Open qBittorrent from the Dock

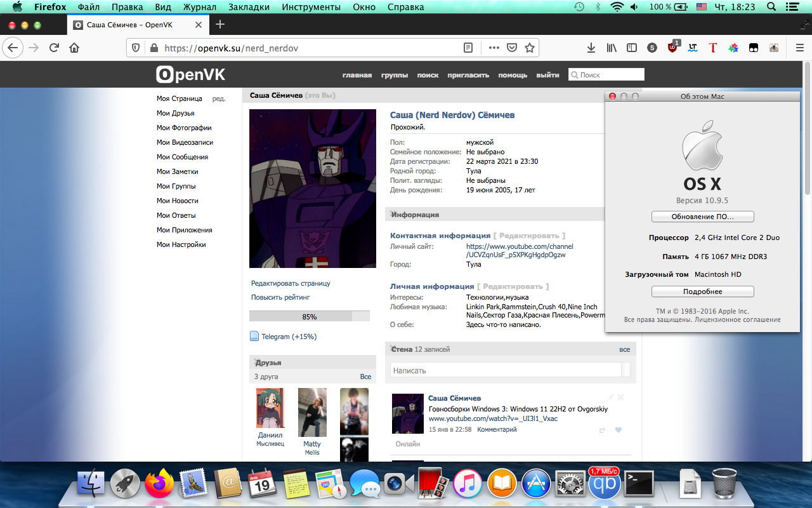click(604, 485)
